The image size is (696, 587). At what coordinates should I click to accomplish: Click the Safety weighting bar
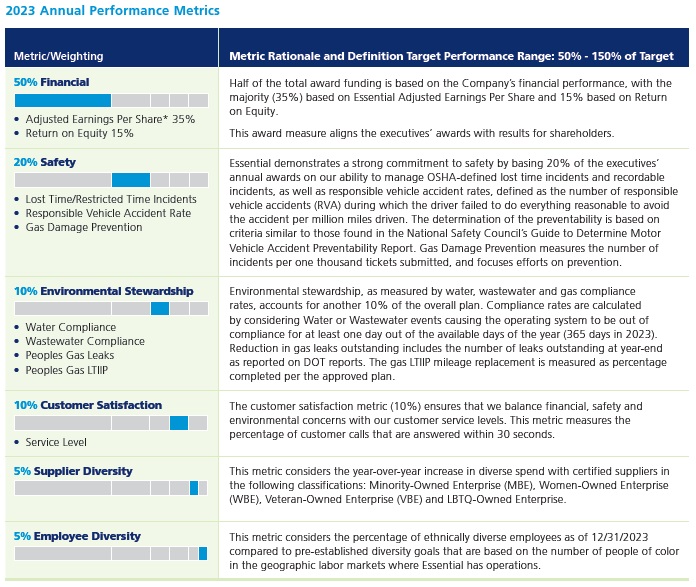[x=111, y=180]
